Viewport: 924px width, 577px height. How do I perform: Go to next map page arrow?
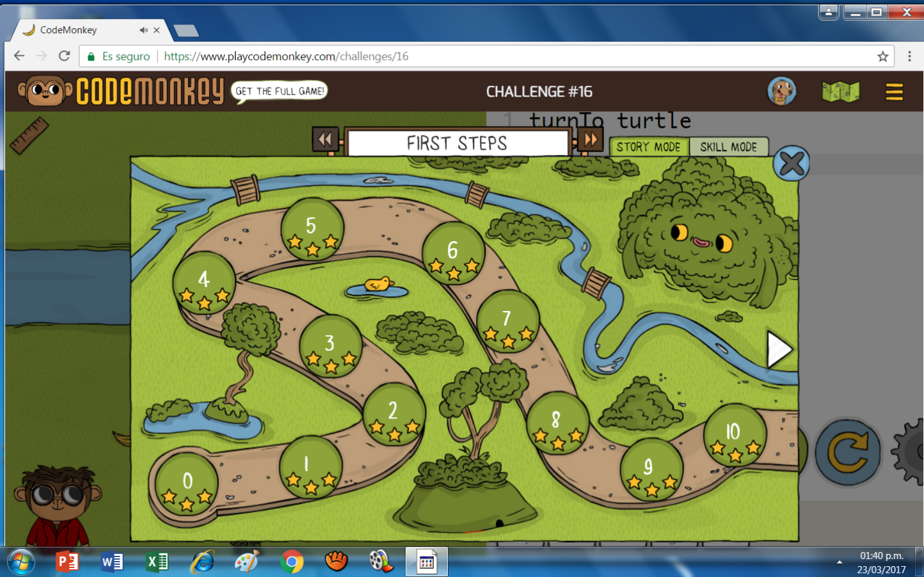779,349
